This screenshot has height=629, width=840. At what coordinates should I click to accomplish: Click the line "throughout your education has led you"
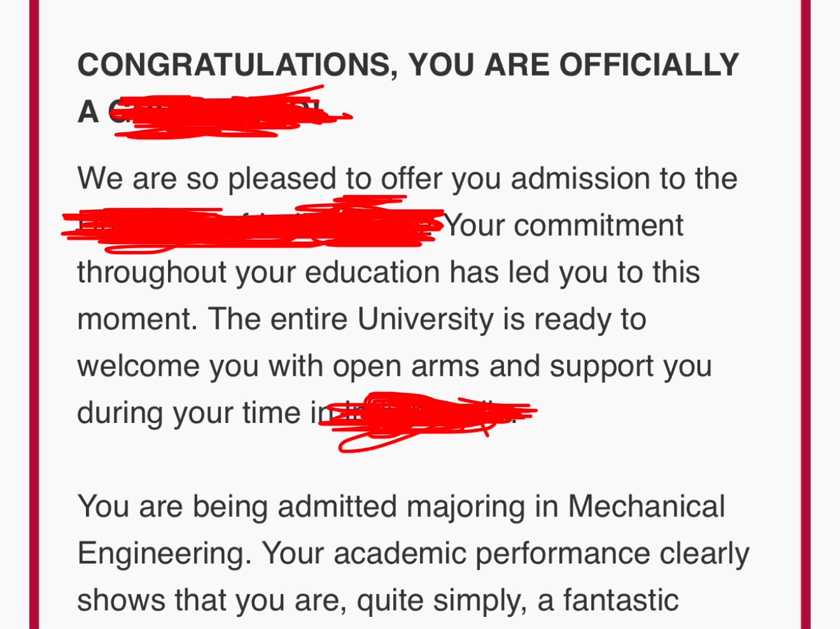388,273
